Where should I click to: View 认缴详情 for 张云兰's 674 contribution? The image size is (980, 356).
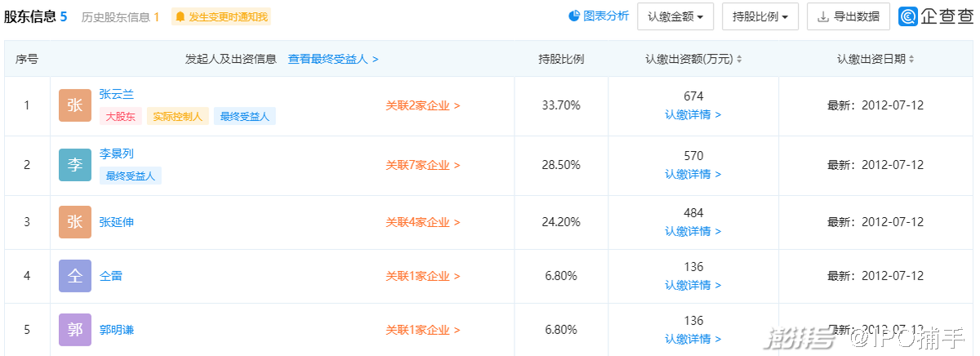click(x=693, y=115)
